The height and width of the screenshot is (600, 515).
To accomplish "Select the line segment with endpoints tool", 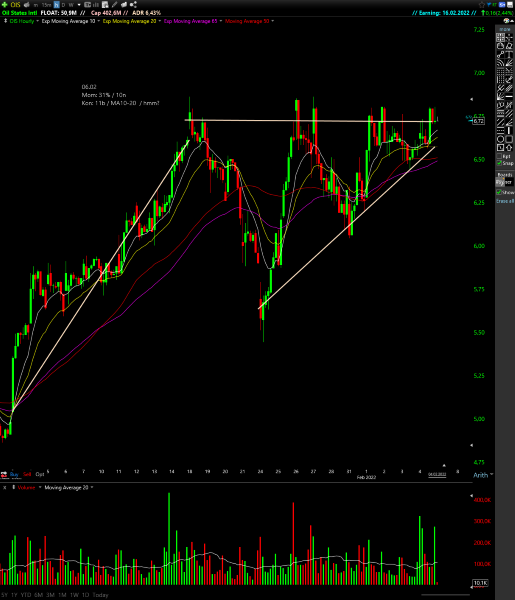I will 500,54.
